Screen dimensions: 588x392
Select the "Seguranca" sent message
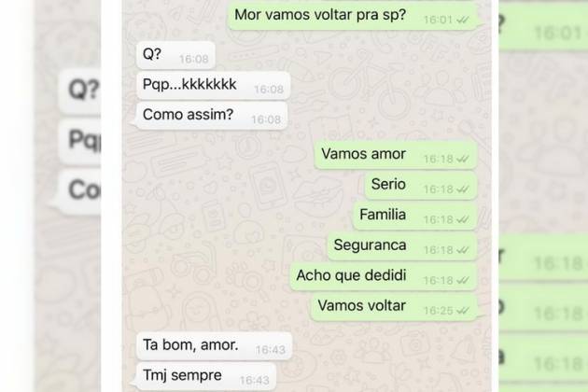[402, 246]
